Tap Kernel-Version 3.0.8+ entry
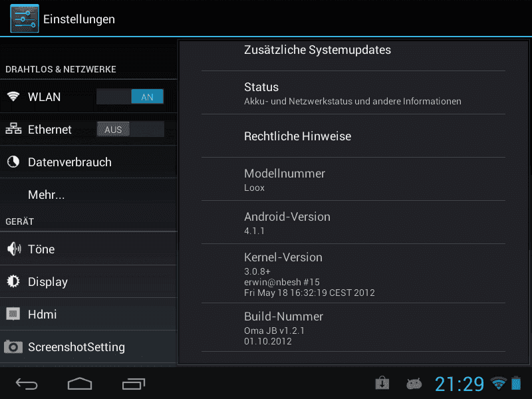The height and width of the screenshot is (399, 532). click(x=353, y=273)
